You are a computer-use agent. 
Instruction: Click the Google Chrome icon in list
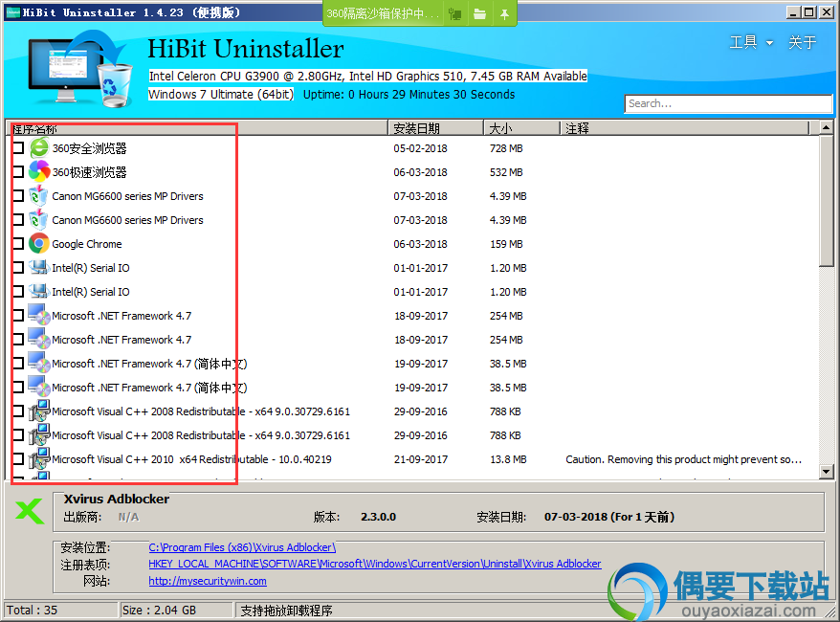(39, 244)
